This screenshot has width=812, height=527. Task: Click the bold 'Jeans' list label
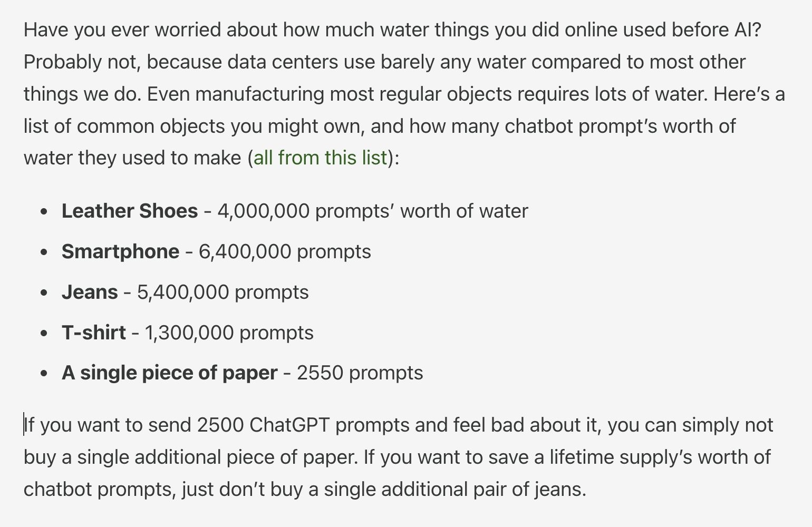click(90, 292)
